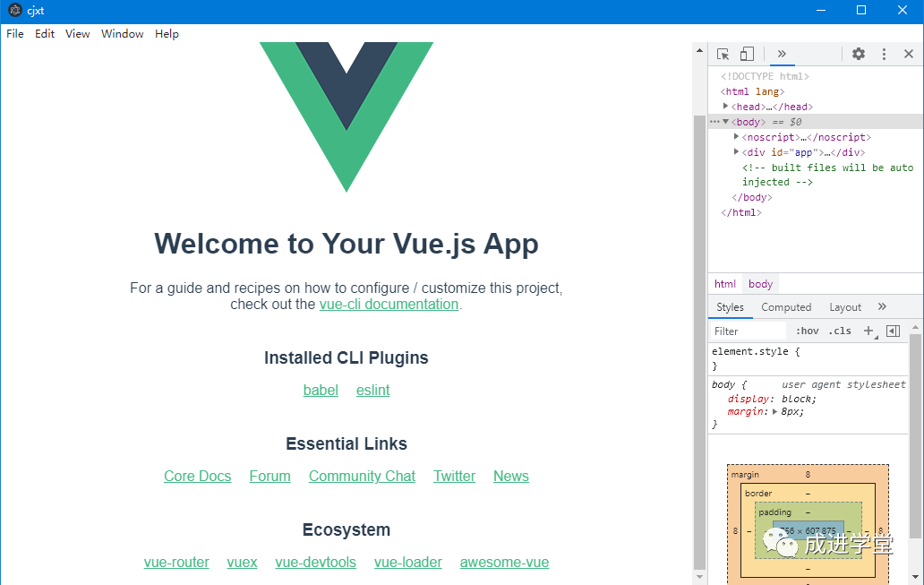Expand the noscript element node

coord(737,137)
